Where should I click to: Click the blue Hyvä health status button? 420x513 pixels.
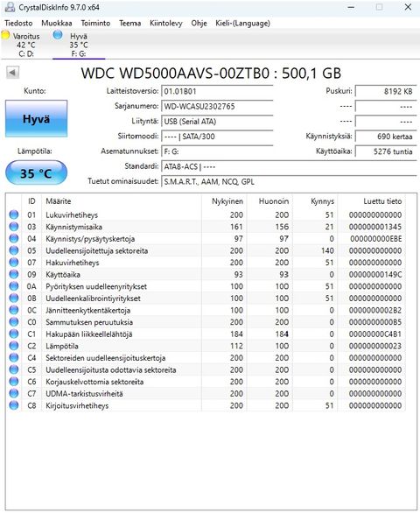coord(36,118)
